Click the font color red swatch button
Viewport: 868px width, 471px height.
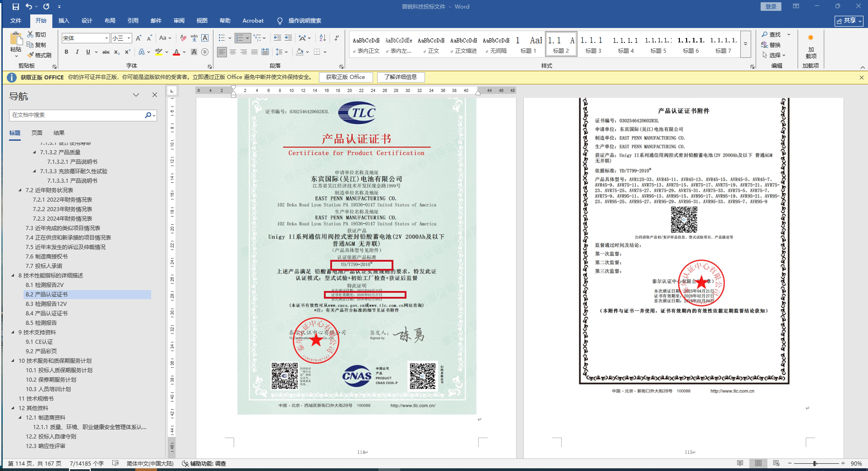pyautogui.click(x=176, y=52)
